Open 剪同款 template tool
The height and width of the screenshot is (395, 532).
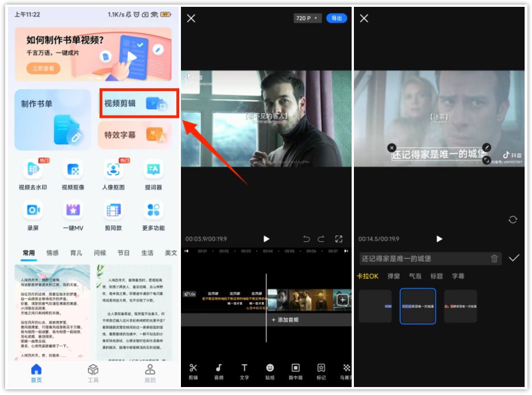click(113, 216)
